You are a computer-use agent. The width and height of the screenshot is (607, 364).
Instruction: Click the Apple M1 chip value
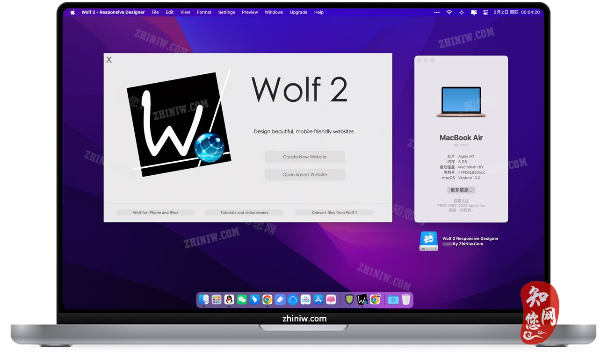pyautogui.click(x=466, y=157)
